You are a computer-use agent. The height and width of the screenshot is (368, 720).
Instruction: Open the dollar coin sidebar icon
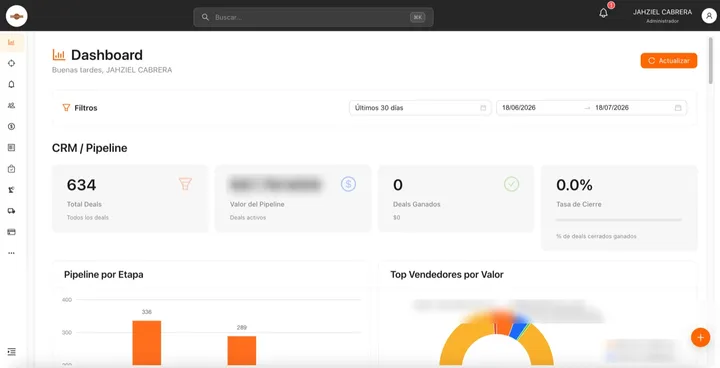(11, 126)
